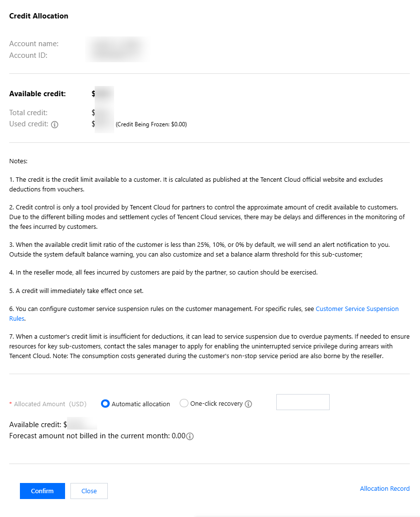Viewport: 420px width, 517px height.
Task: Click the Credit Allocation heading
Action: point(39,16)
